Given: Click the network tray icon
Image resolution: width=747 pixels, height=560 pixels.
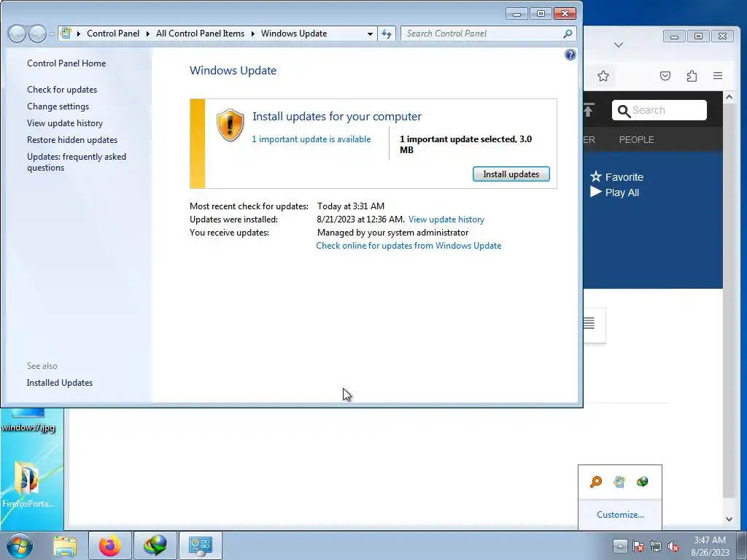Looking at the screenshot, I should point(656,546).
